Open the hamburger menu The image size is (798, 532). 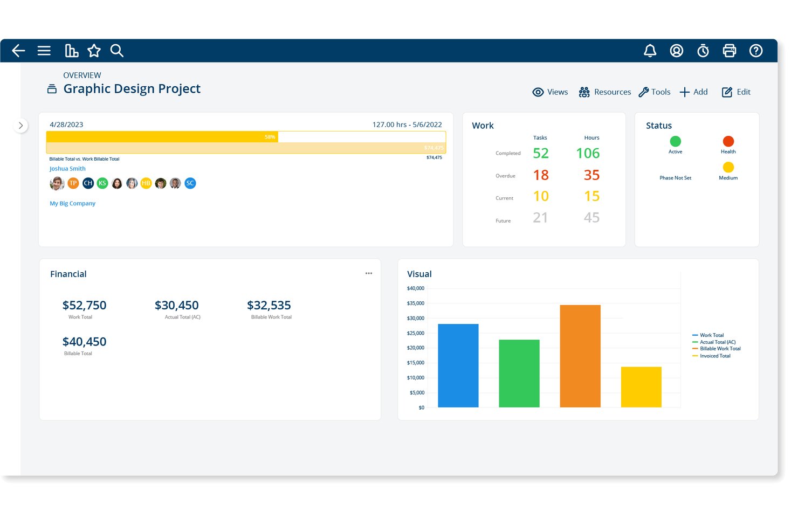point(44,51)
